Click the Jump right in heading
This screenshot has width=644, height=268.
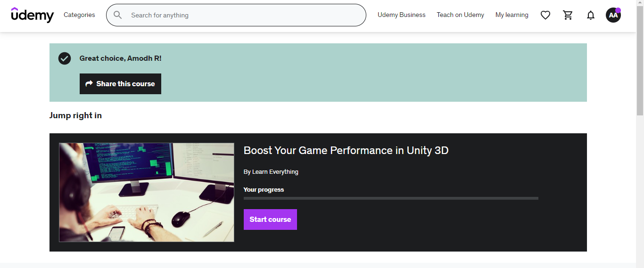[75, 115]
